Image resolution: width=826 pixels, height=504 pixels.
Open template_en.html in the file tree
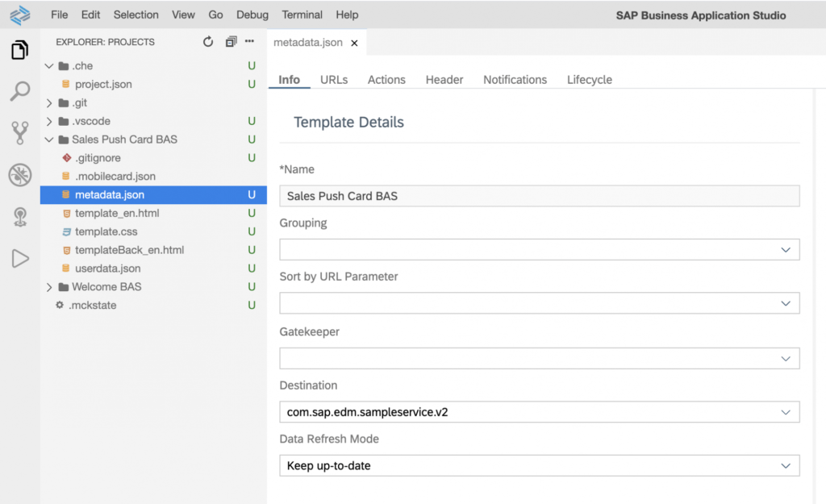[x=117, y=214]
